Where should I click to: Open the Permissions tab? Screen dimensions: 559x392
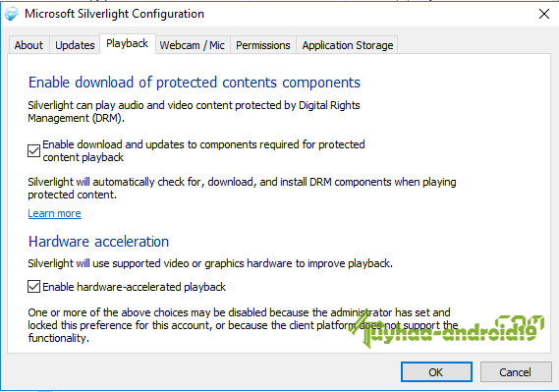(263, 45)
